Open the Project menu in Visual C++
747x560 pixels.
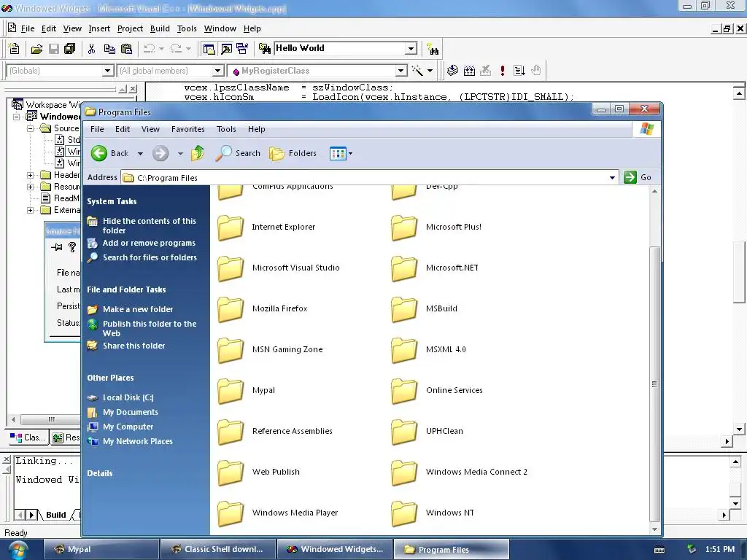click(130, 28)
